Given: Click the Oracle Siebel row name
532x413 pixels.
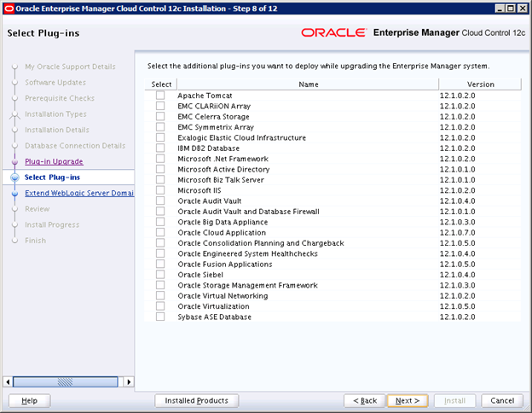Looking at the screenshot, I should [200, 275].
